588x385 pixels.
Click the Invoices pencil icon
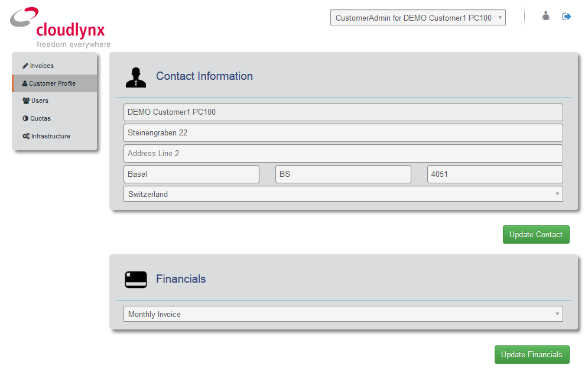point(25,66)
